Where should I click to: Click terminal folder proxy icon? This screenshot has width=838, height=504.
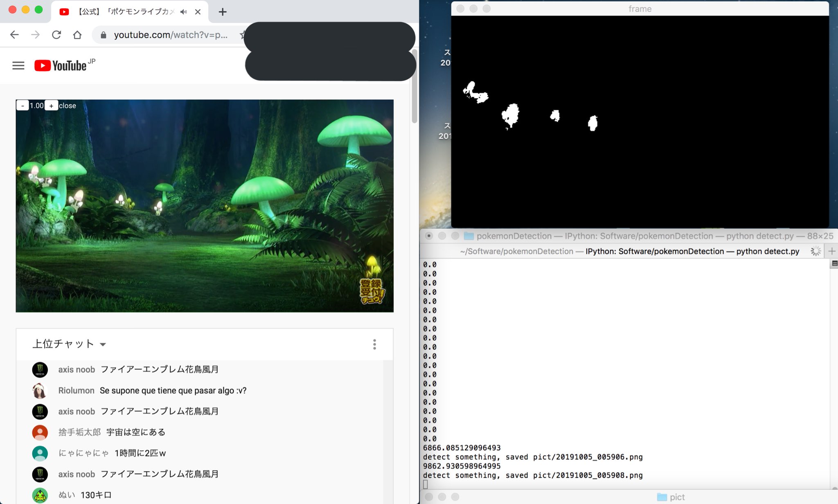[x=469, y=236]
